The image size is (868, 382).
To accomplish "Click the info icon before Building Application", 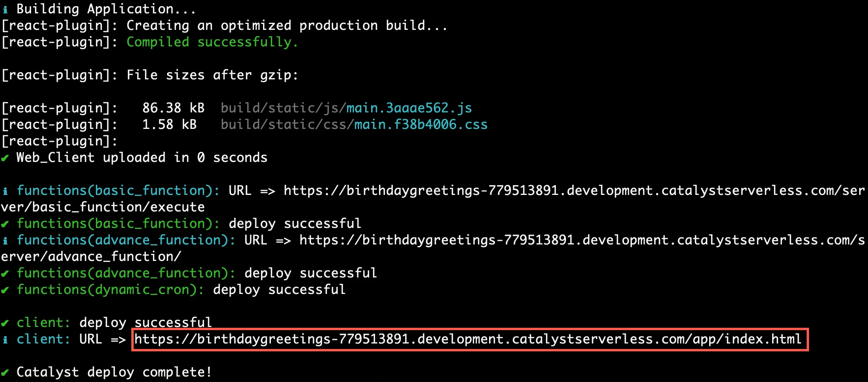I will tap(5, 9).
